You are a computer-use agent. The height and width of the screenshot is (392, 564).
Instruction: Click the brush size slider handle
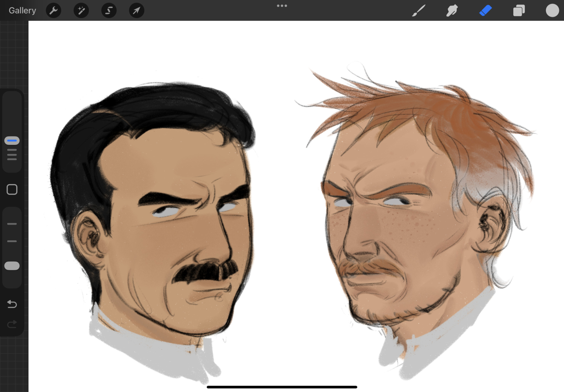pyautogui.click(x=12, y=140)
